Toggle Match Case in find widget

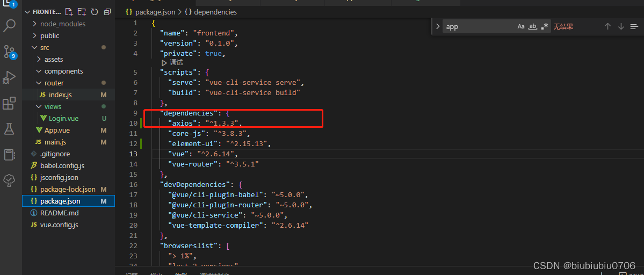[521, 26]
